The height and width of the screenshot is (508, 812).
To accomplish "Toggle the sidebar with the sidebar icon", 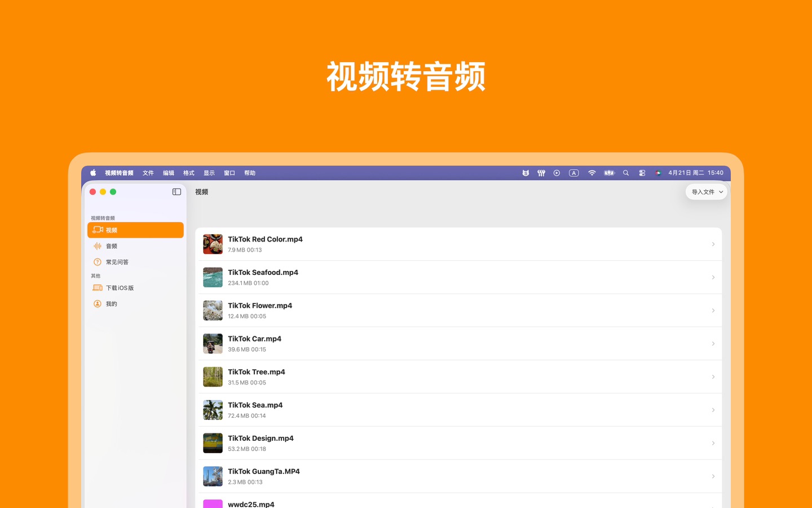I will click(176, 192).
